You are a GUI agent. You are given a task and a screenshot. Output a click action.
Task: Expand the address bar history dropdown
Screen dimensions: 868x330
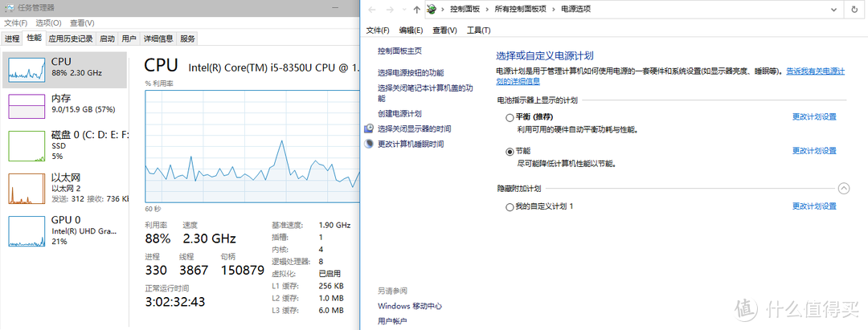835,10
